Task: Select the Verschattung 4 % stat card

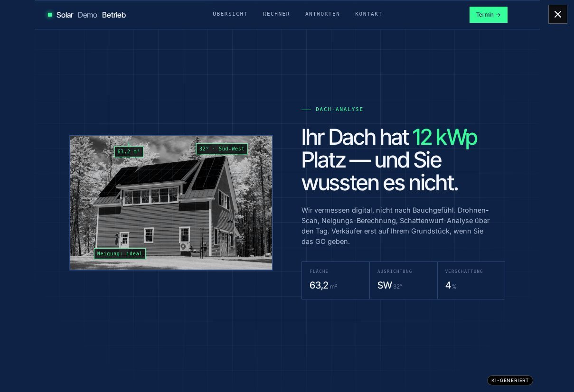Action: tap(471, 280)
